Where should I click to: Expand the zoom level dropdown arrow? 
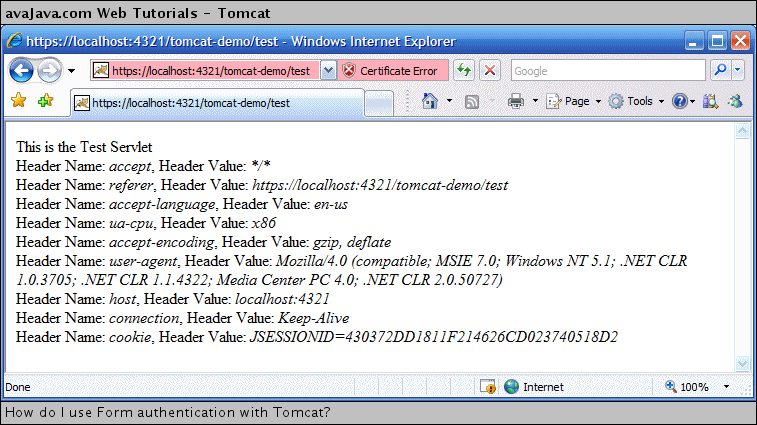point(726,387)
